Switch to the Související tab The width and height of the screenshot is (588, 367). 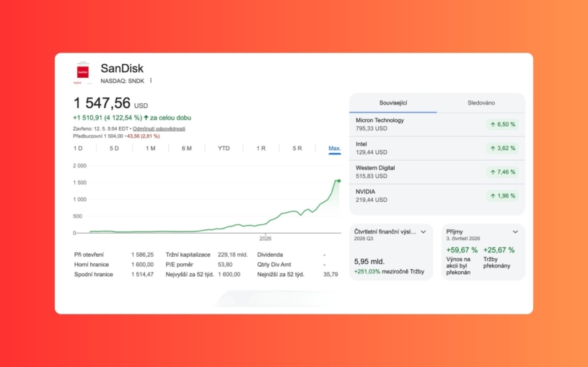pyautogui.click(x=393, y=102)
